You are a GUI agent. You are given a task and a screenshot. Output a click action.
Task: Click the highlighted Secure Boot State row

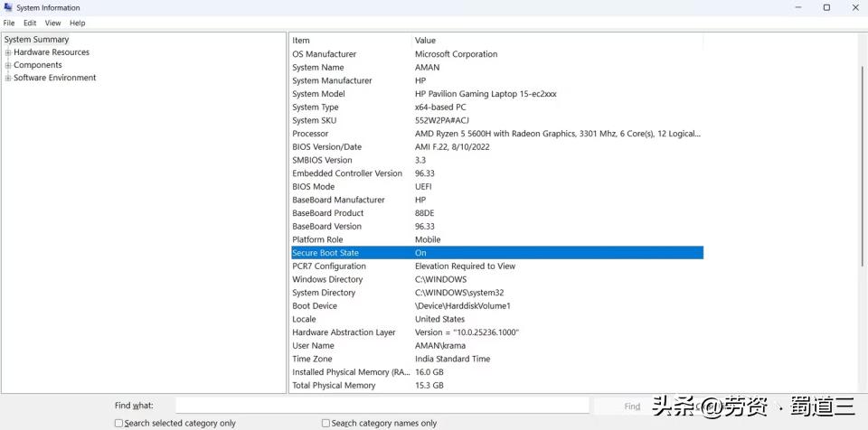pos(497,253)
